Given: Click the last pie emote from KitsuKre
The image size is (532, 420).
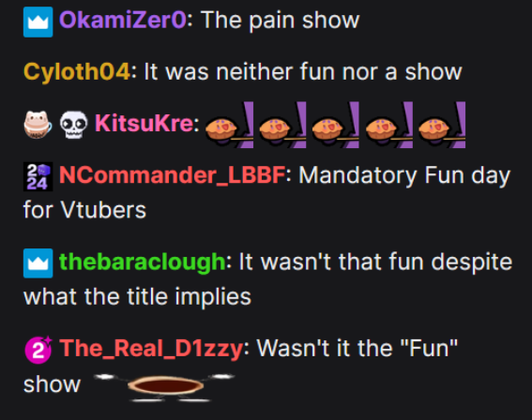Looking at the screenshot, I should point(442,125).
